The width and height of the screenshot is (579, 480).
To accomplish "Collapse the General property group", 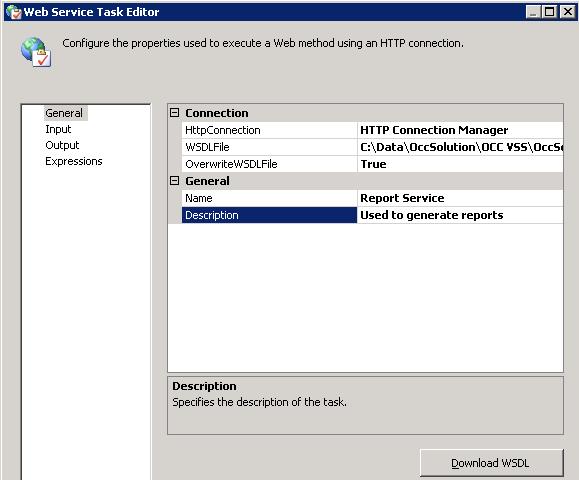I will coord(174,181).
